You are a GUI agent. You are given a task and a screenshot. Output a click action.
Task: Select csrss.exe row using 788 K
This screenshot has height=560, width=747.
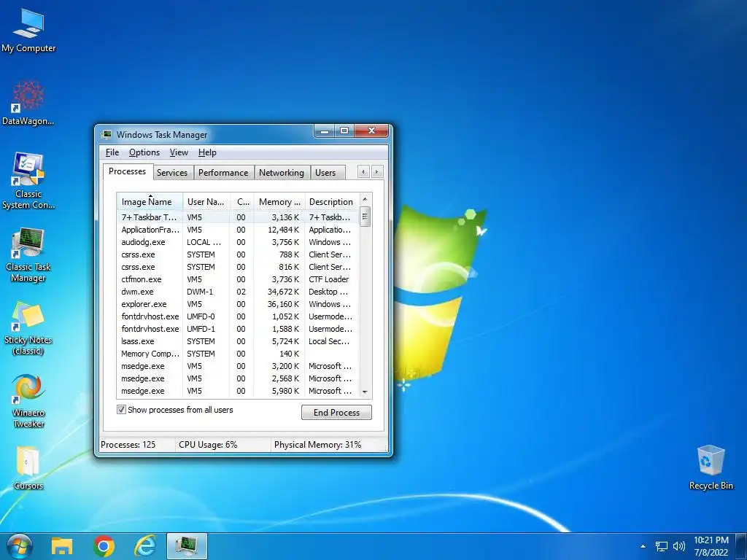coord(238,254)
